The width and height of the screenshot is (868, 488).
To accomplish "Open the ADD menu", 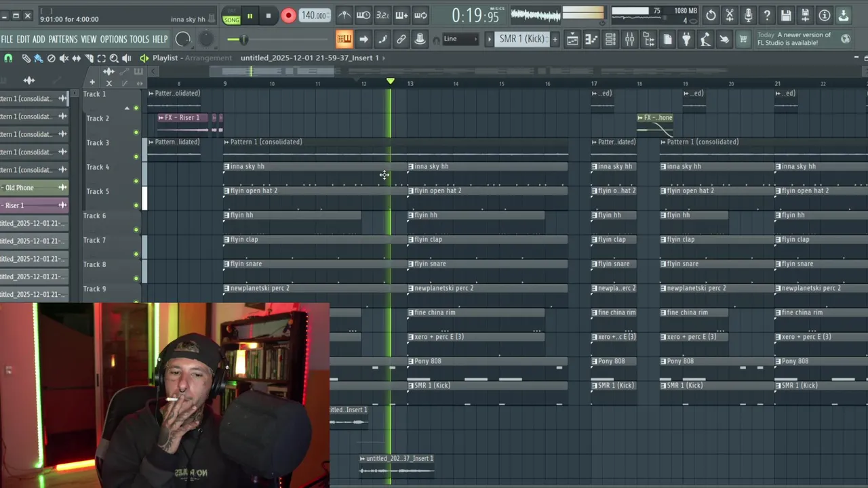I will tap(39, 39).
